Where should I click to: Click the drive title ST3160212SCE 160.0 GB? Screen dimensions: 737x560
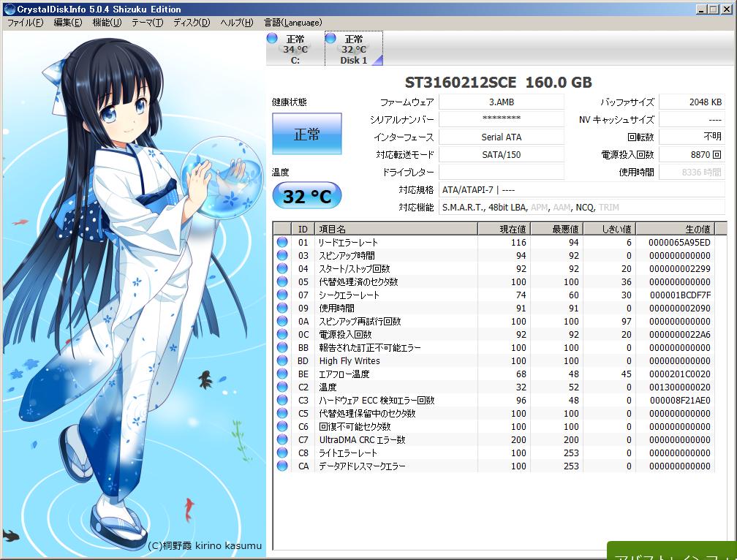[x=498, y=83]
